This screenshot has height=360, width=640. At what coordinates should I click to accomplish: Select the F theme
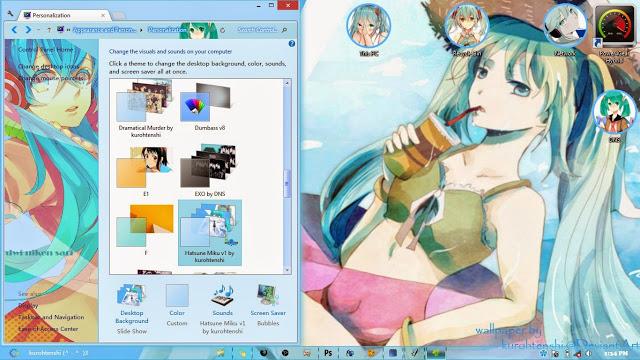146,231
